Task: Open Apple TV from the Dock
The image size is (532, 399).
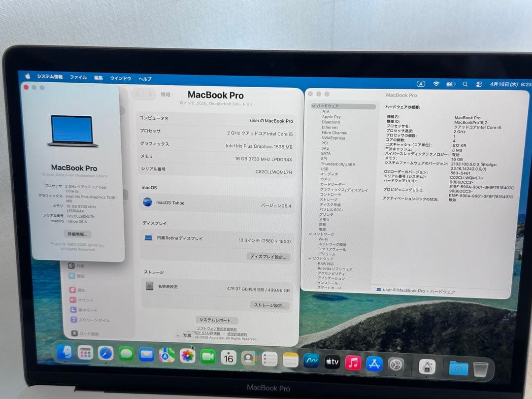Action: (332, 362)
